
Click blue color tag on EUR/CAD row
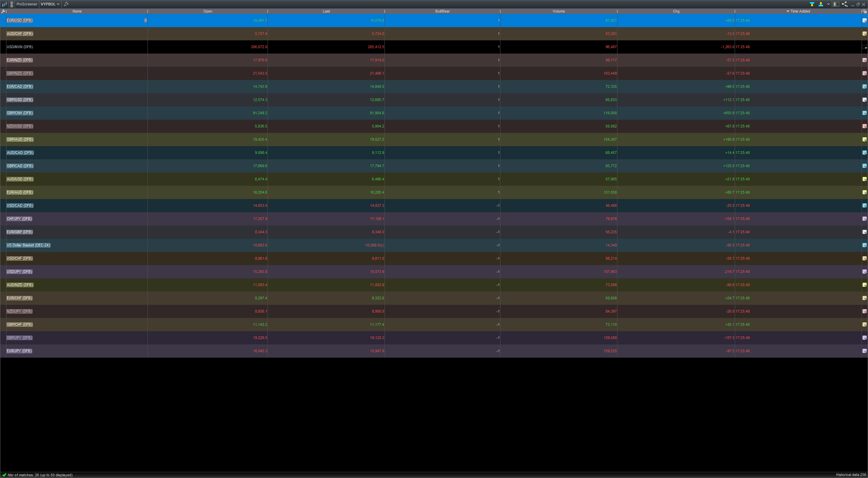[x=865, y=86]
